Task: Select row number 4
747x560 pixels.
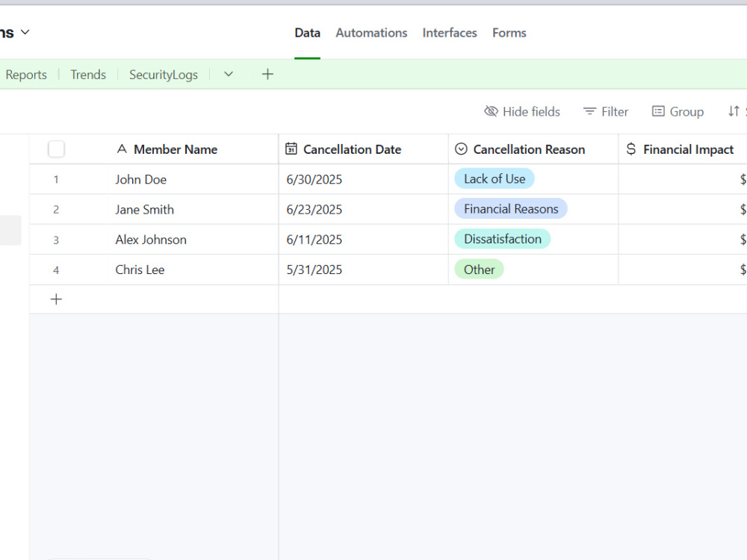Action: [x=56, y=270]
